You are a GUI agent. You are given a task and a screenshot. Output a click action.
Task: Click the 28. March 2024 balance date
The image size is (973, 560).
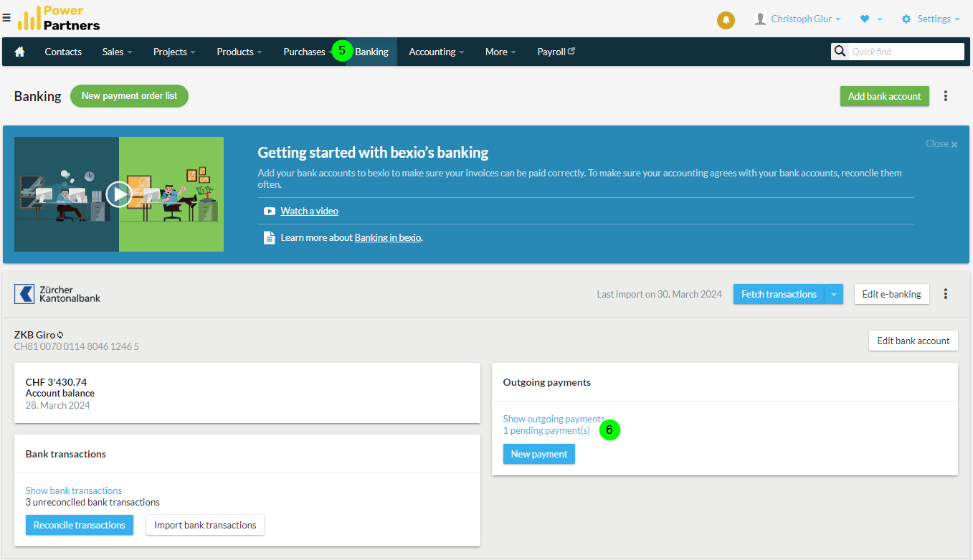tap(58, 405)
